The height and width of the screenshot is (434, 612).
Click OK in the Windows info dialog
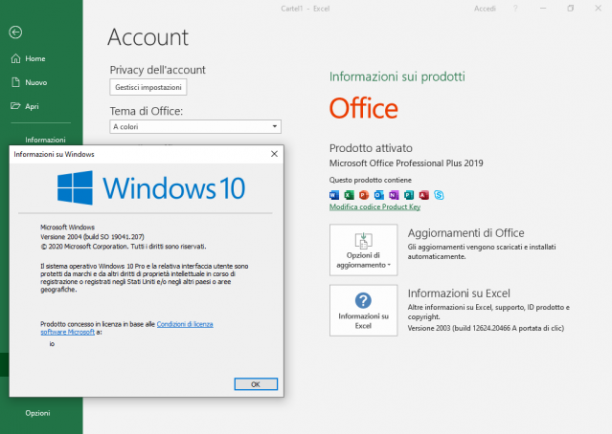[256, 384]
